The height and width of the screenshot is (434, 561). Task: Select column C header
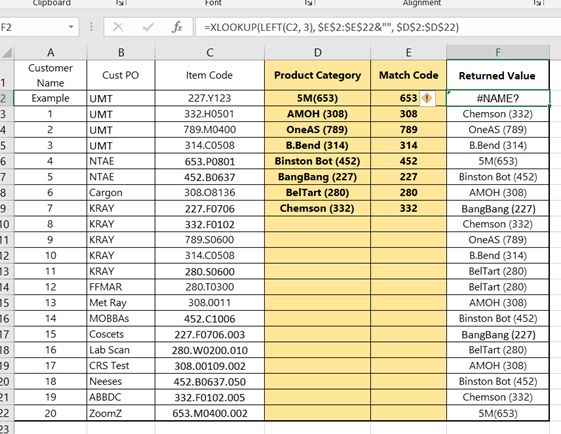click(x=210, y=53)
